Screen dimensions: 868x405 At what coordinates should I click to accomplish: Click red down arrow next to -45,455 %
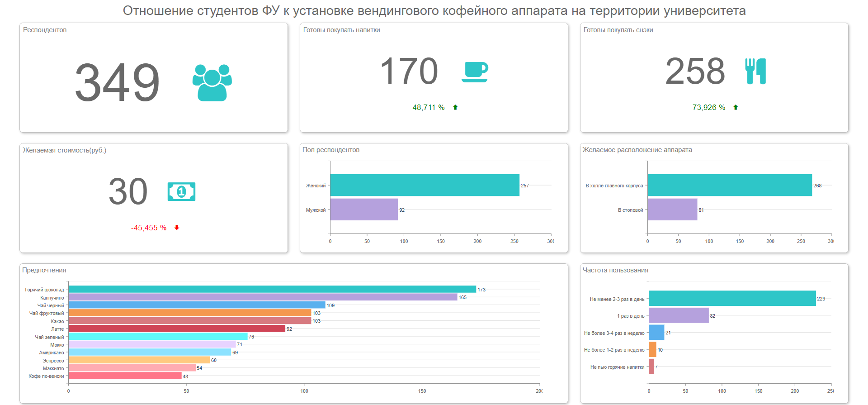[177, 228]
